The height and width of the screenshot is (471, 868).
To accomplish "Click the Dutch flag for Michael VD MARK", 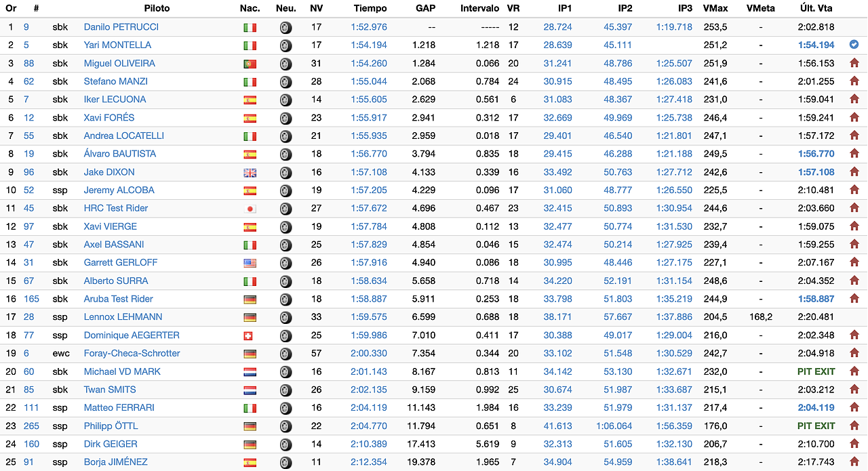I will click(250, 371).
